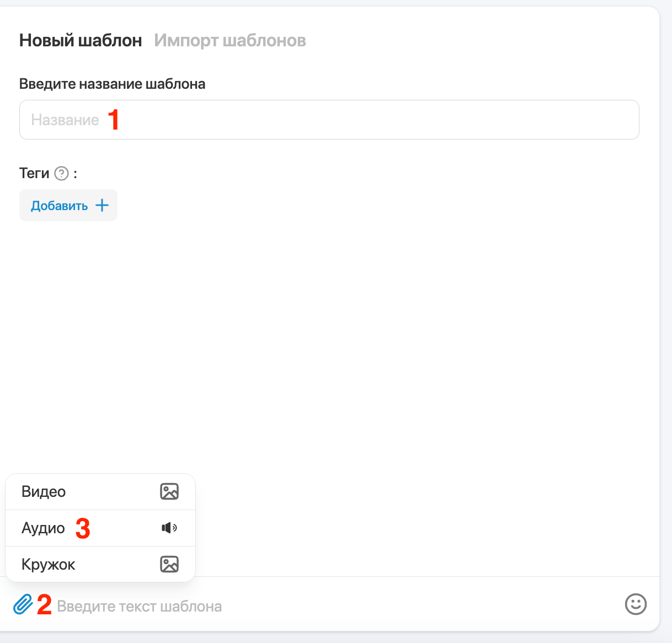The height and width of the screenshot is (643, 672).
Task: Switch to the Импорт шаблонов tab
Action: (x=230, y=40)
